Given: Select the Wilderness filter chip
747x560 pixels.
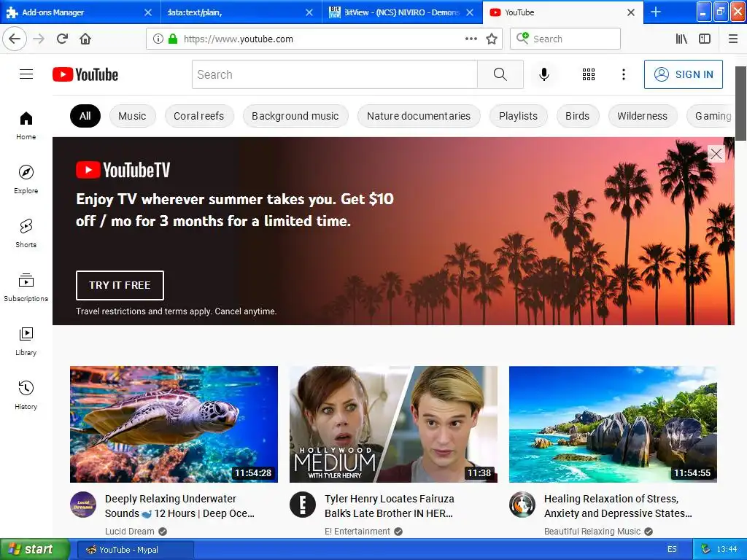Looking at the screenshot, I should pos(642,116).
